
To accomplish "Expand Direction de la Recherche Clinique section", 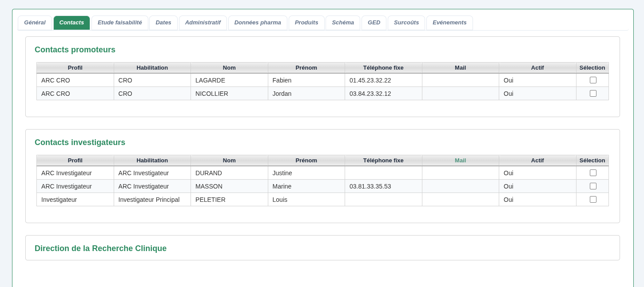I will [x=100, y=248].
